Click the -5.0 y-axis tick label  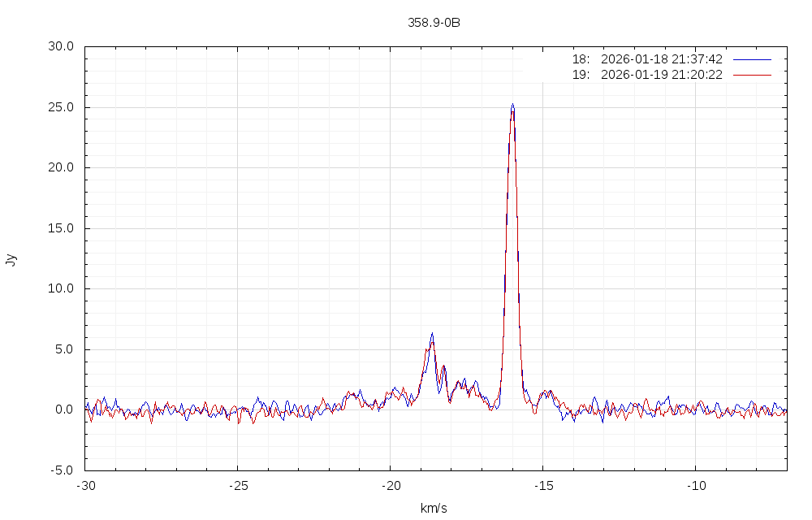tap(60, 470)
